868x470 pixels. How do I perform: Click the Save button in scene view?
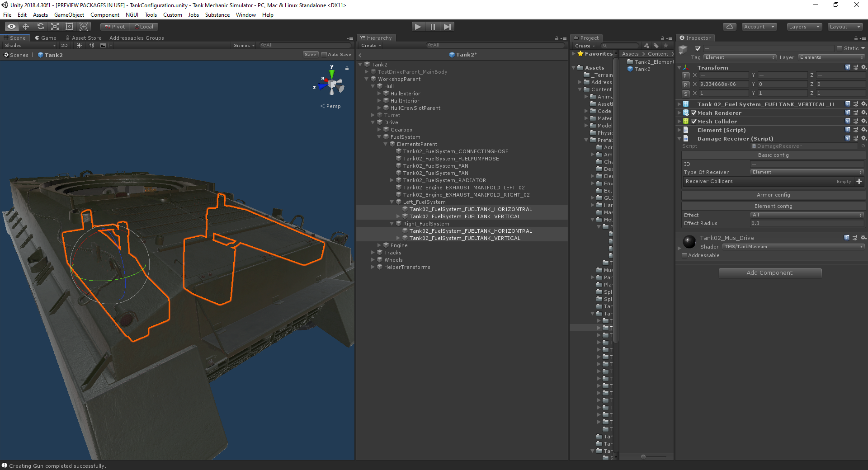(310, 54)
